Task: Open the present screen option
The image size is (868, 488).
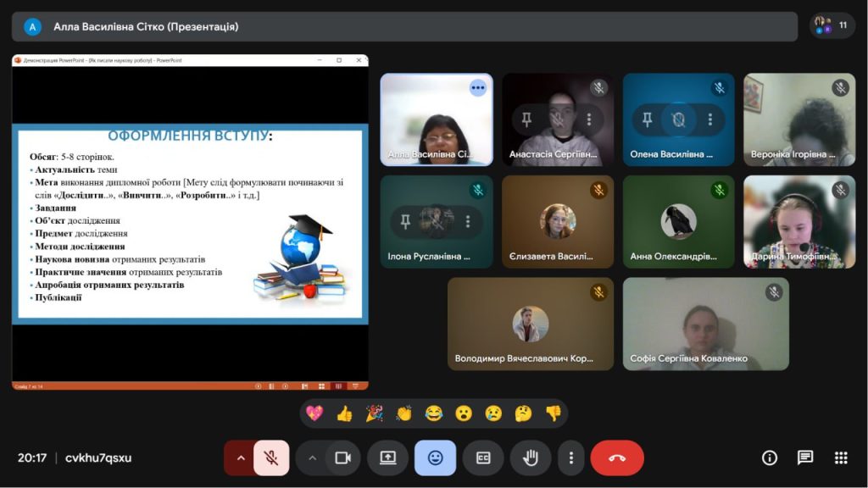Action: [388, 457]
